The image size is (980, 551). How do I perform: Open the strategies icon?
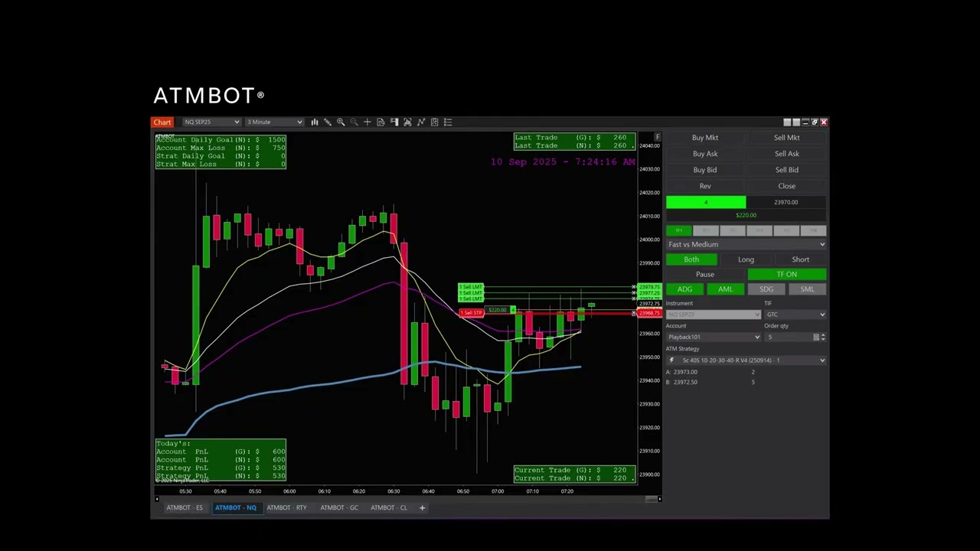pos(421,122)
